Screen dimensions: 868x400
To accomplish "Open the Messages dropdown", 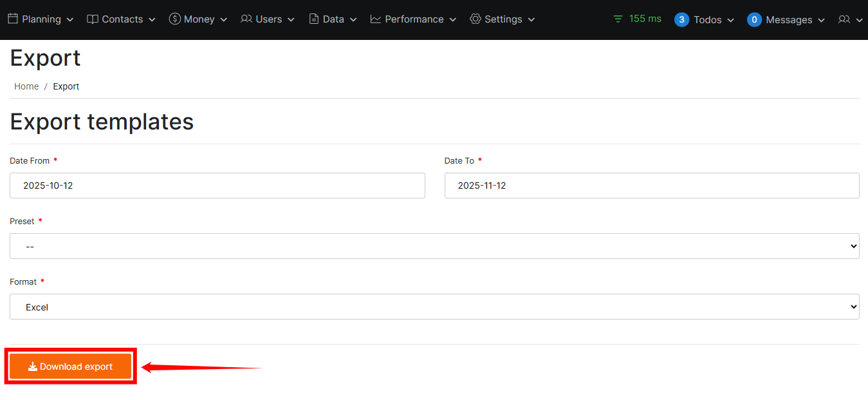I will (x=785, y=19).
